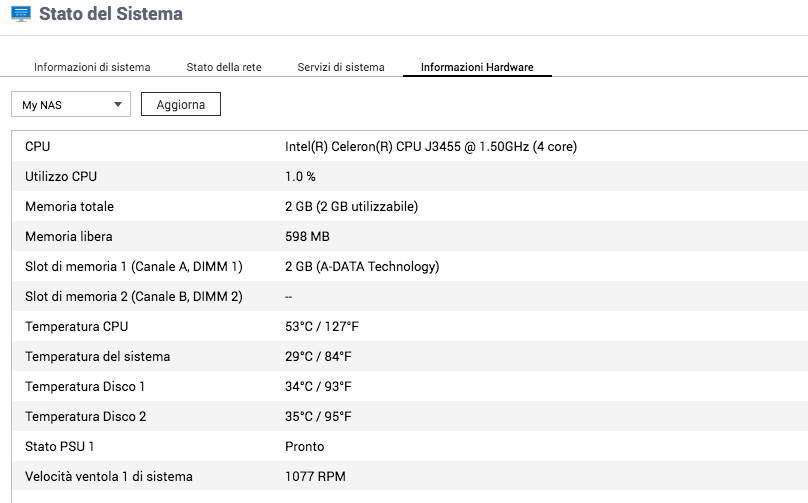Click the Memoria libera row
808x503 pixels.
point(409,236)
